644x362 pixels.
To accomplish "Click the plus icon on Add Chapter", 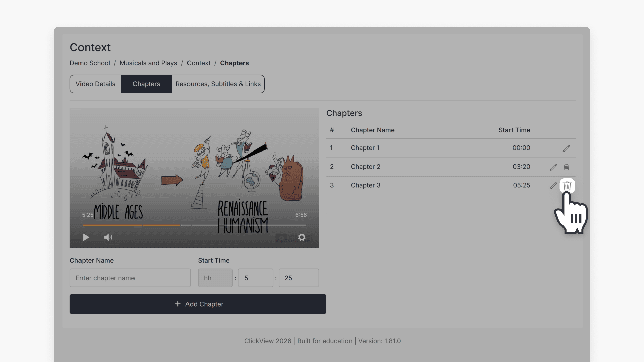I will 177,304.
